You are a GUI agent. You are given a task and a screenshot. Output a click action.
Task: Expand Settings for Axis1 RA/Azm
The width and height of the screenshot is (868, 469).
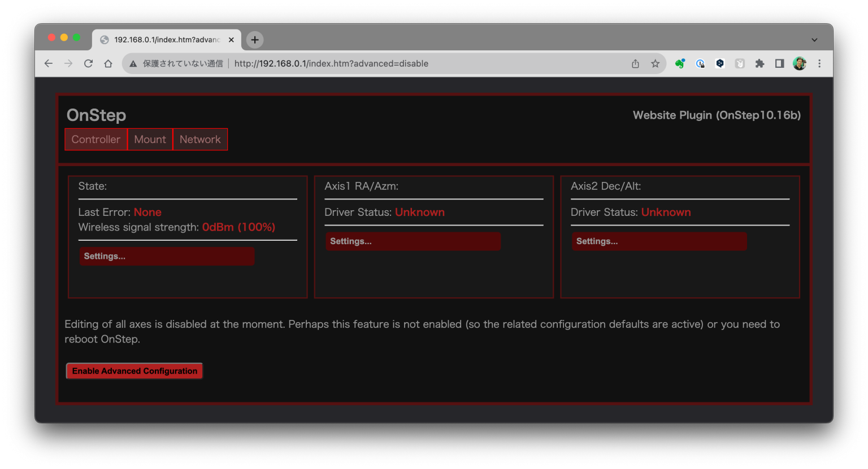pos(413,241)
